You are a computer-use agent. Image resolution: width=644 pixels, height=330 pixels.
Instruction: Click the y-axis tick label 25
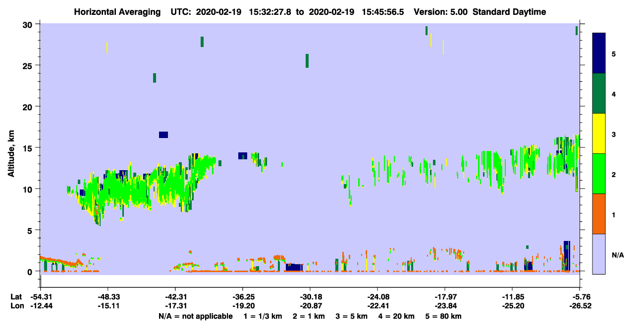click(x=29, y=65)
